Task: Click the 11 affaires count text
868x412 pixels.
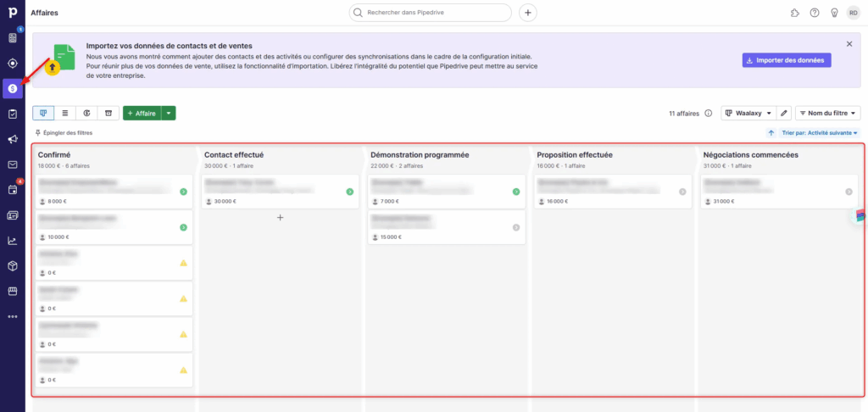Action: [684, 114]
